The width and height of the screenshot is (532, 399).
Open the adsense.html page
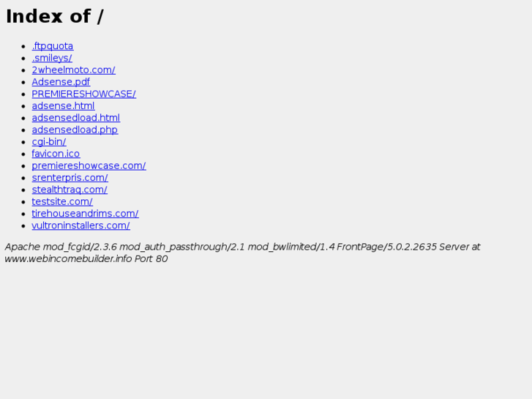click(63, 105)
